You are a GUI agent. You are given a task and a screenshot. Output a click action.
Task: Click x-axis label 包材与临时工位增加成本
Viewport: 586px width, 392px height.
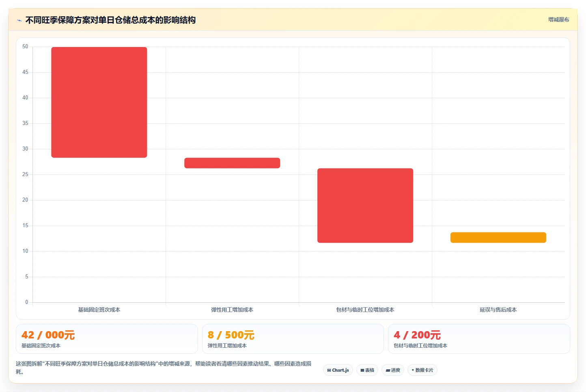pyautogui.click(x=365, y=310)
